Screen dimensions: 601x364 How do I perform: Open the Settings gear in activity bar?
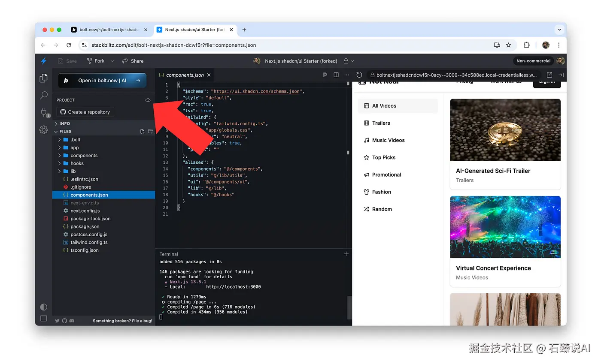click(43, 130)
